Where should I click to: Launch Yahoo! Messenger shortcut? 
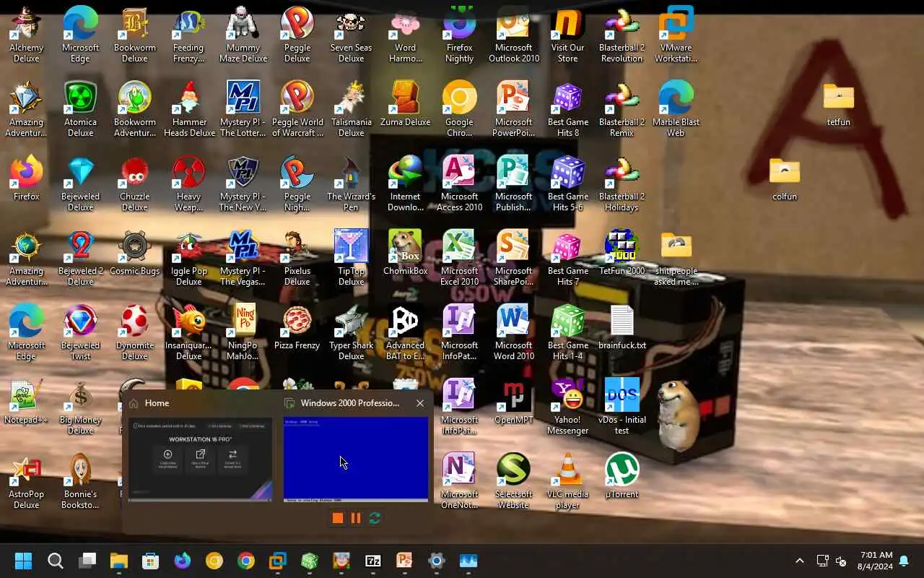click(567, 407)
